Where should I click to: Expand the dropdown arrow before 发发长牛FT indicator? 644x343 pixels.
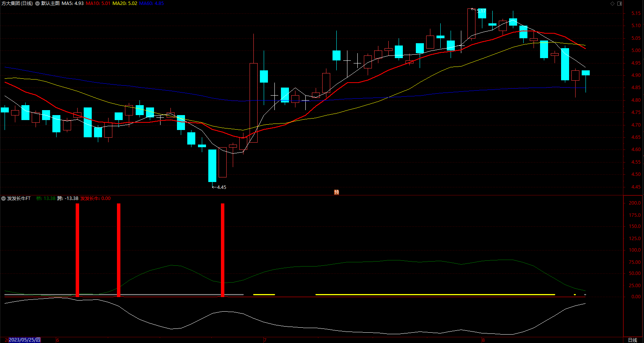(3, 198)
